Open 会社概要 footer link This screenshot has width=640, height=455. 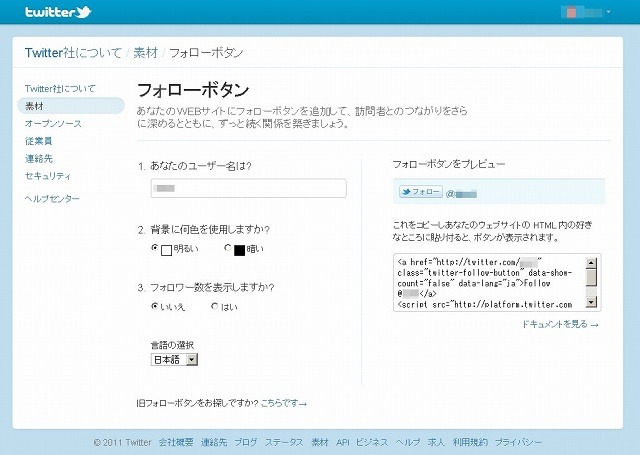coord(176,442)
